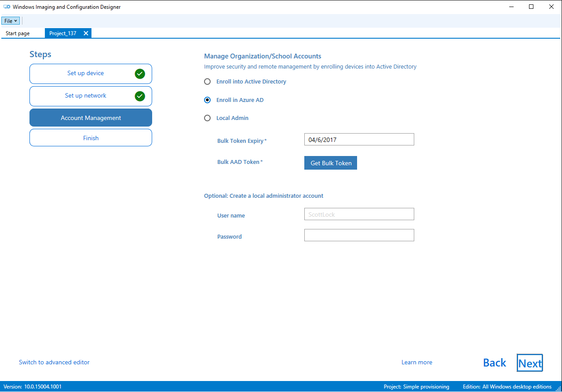Image resolution: width=562 pixels, height=392 pixels.
Task: Go to the Finish step
Action: [x=91, y=138]
